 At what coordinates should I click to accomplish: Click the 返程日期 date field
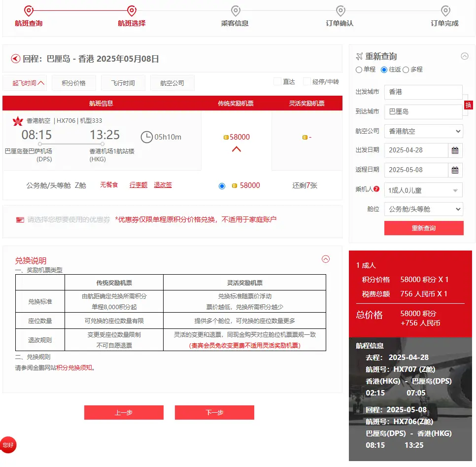tap(416, 170)
